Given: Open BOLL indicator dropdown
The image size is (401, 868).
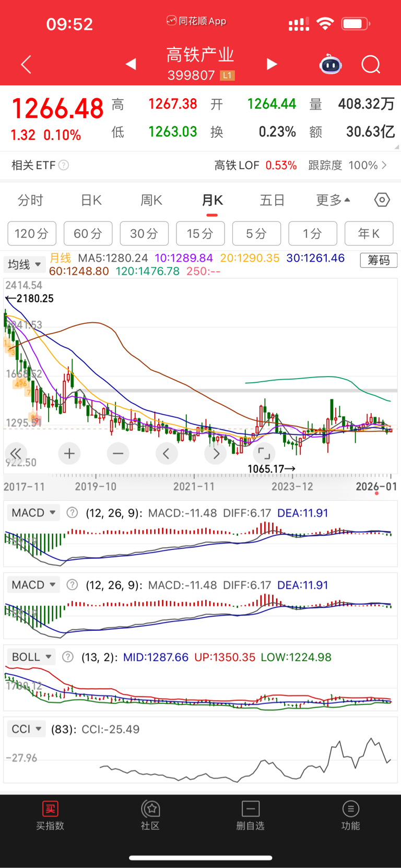Looking at the screenshot, I should click(31, 657).
